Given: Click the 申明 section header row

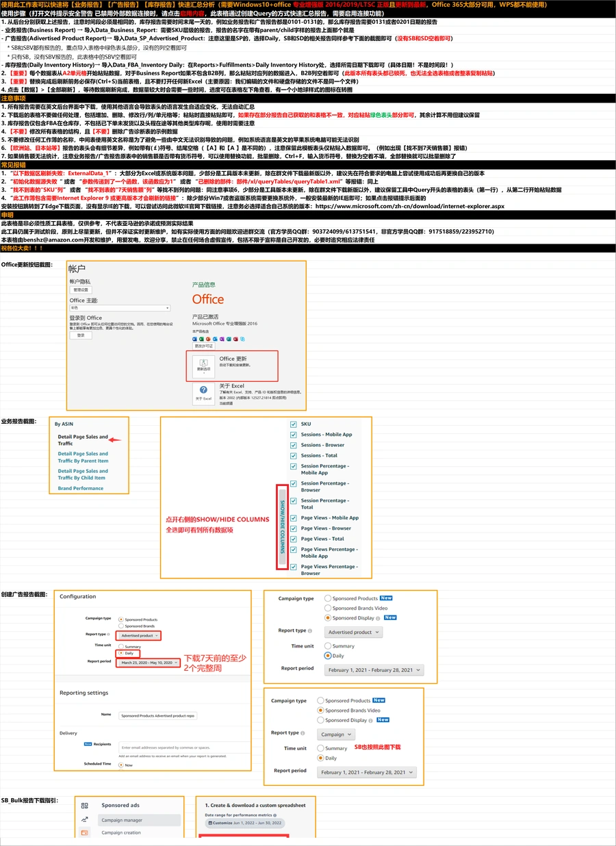Looking at the screenshot, I should (x=308, y=215).
